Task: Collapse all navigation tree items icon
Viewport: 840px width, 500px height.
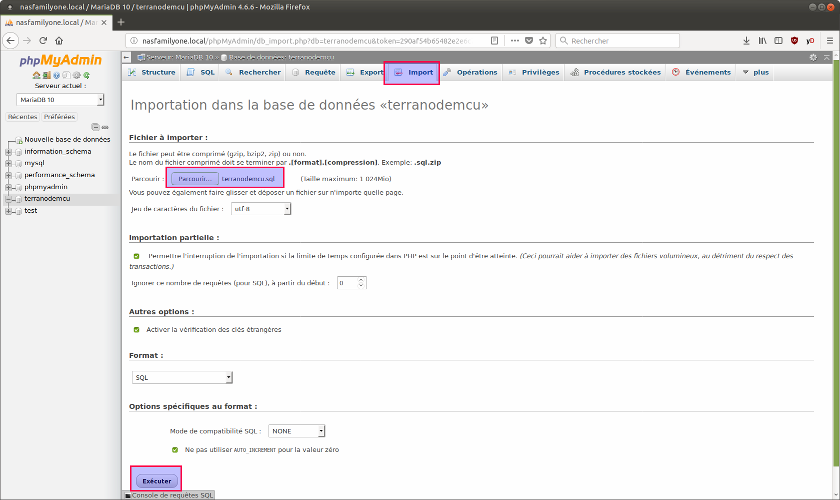Action: coord(93,127)
